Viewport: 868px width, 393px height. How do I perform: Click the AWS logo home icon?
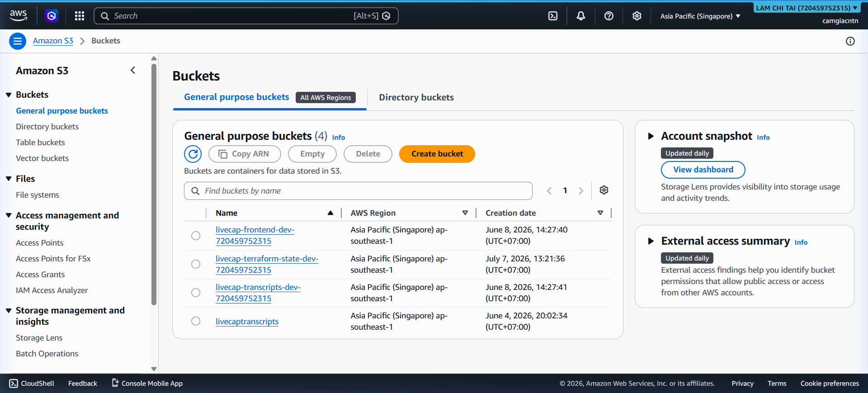pos(19,15)
